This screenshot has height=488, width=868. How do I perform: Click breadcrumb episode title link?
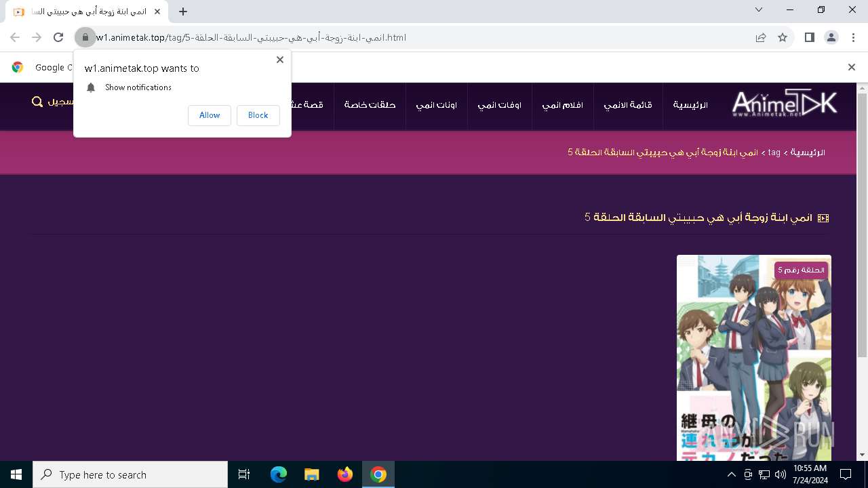663,152
